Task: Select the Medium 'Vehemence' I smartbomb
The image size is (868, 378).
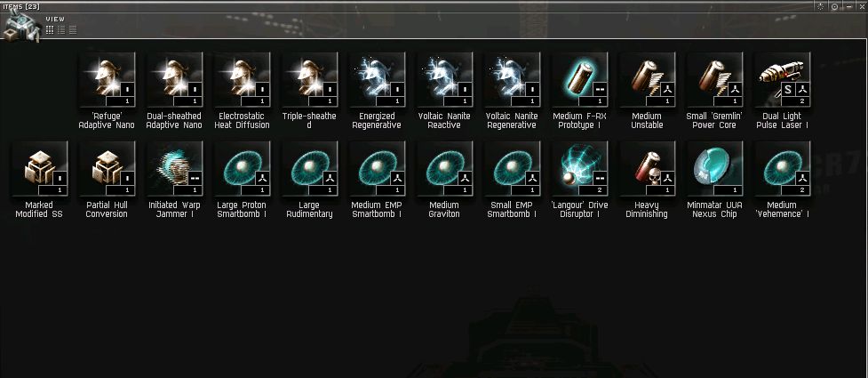Action: pos(782,168)
